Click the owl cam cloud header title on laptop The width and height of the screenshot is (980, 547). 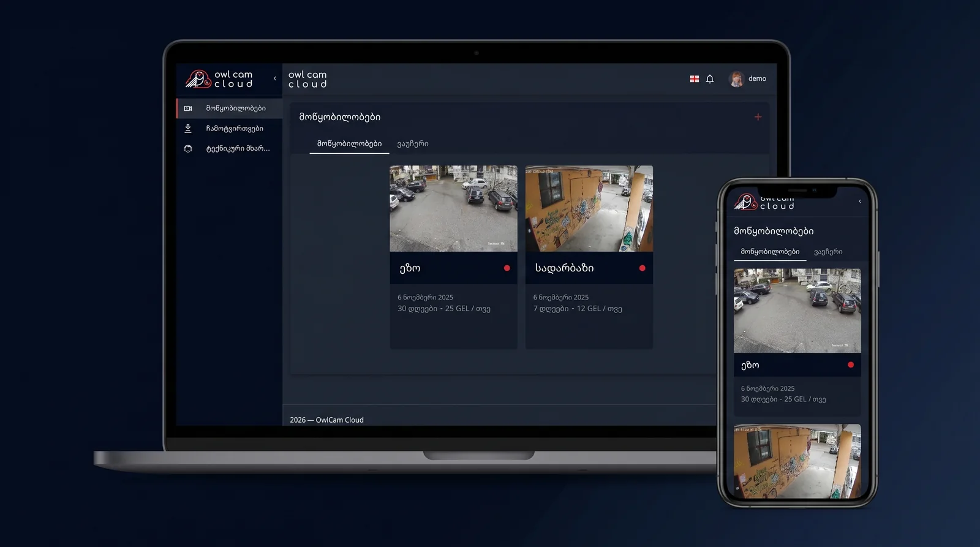[x=307, y=80]
